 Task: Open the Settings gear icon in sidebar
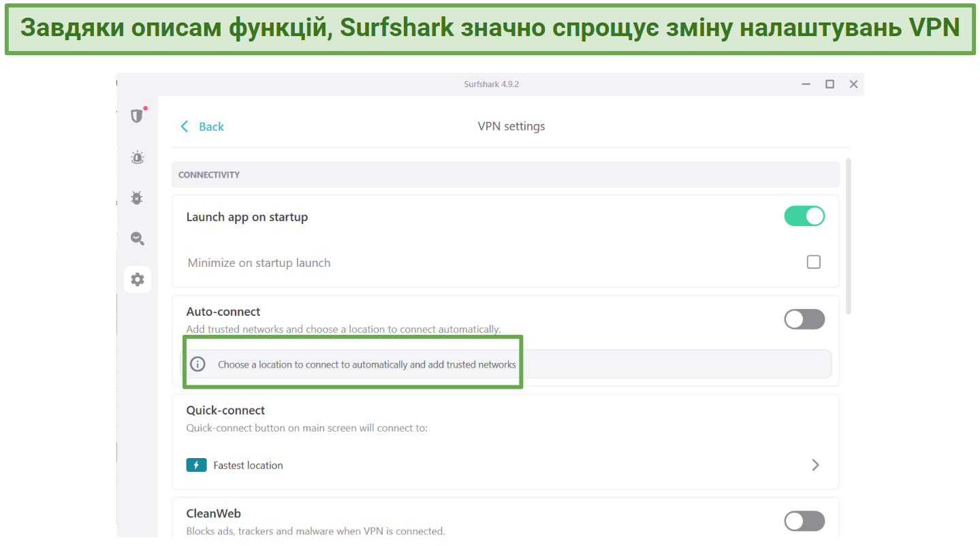(137, 279)
